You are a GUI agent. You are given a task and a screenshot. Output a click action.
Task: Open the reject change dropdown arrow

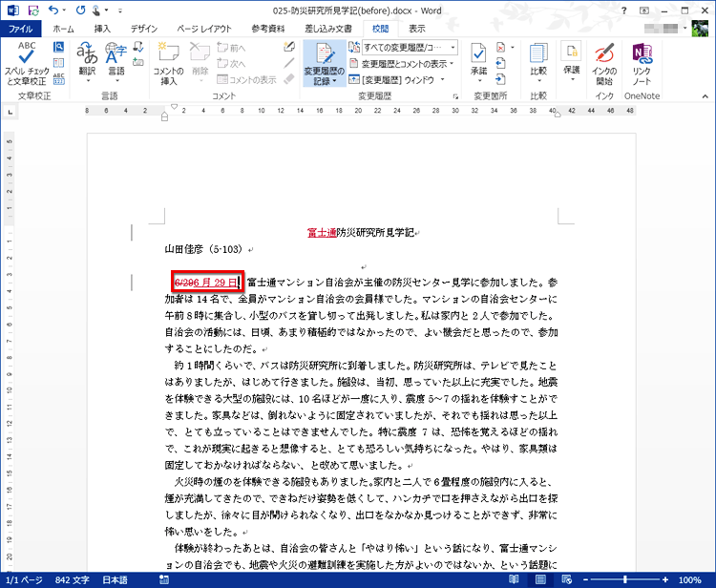[513, 48]
